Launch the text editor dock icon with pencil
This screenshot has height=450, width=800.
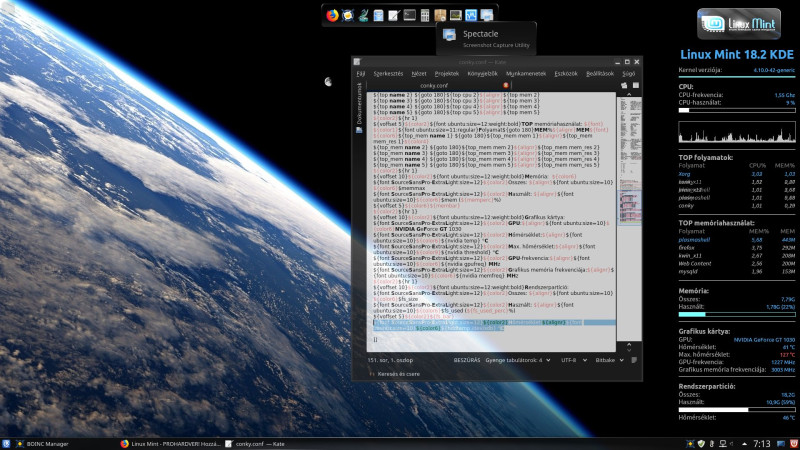coord(393,15)
